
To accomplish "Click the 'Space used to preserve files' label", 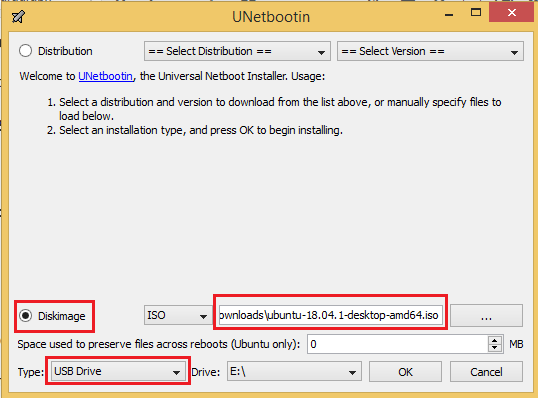I will point(159,344).
